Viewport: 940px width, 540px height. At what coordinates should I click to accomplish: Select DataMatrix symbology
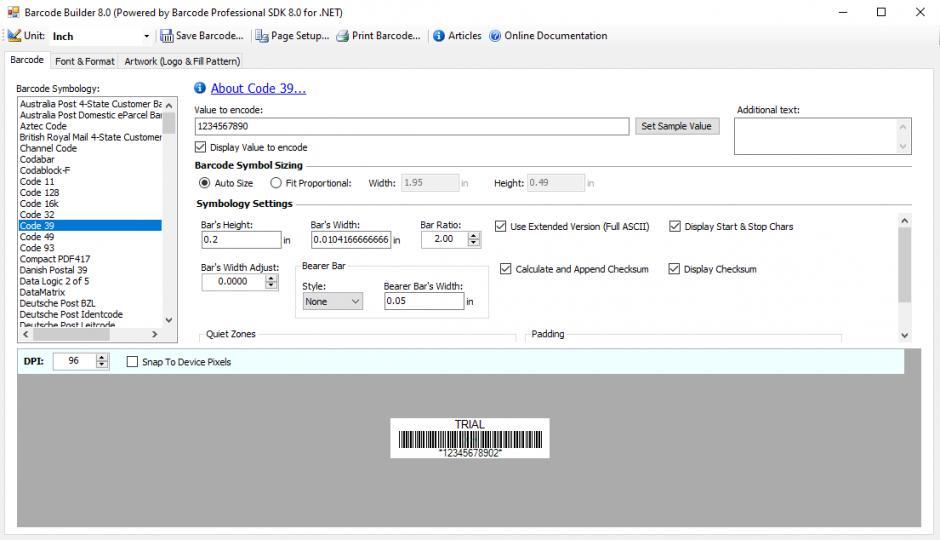tap(43, 292)
